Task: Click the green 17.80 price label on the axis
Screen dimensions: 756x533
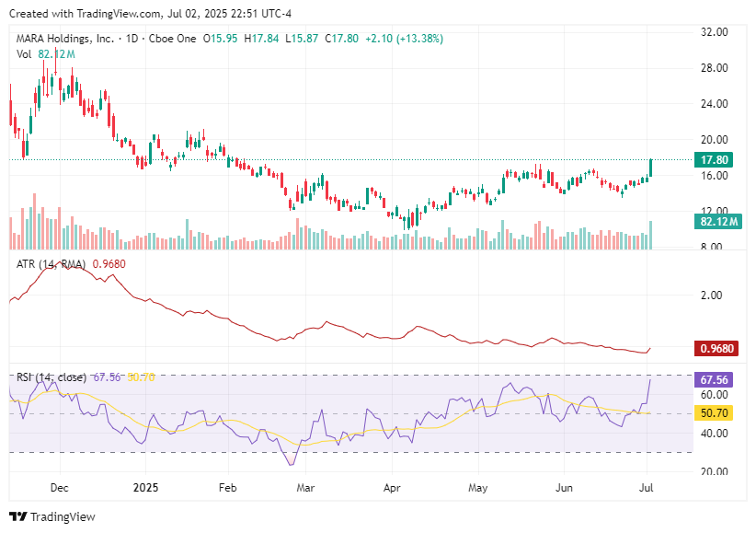Action: point(714,160)
